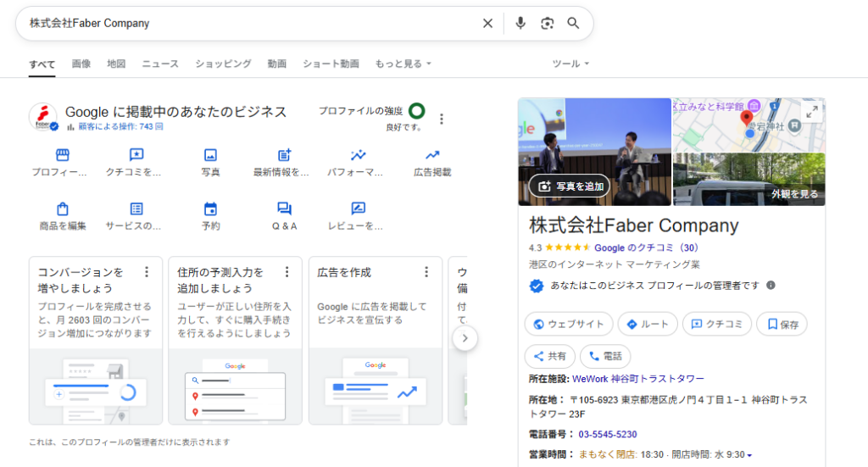Open the 顧客による操作: 743 回 link
868x467 pixels.
(x=120, y=127)
